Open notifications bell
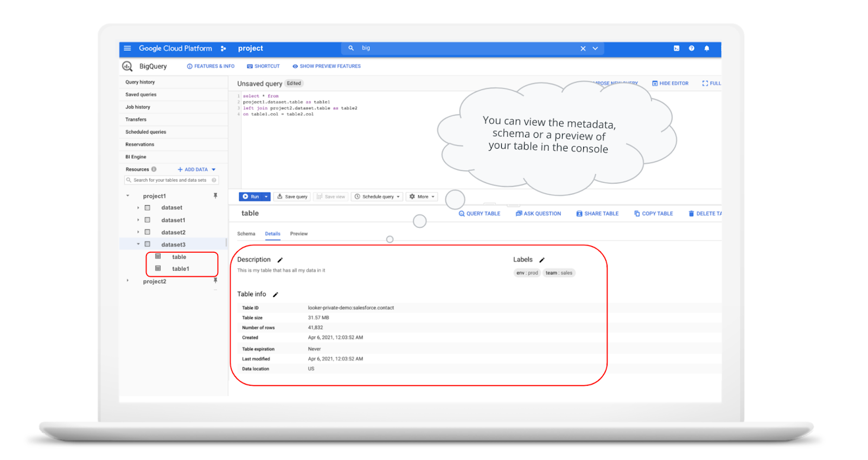The image size is (868, 460). point(707,48)
